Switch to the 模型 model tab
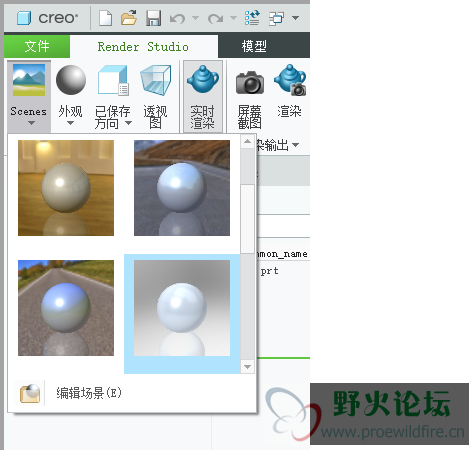 pos(254,46)
